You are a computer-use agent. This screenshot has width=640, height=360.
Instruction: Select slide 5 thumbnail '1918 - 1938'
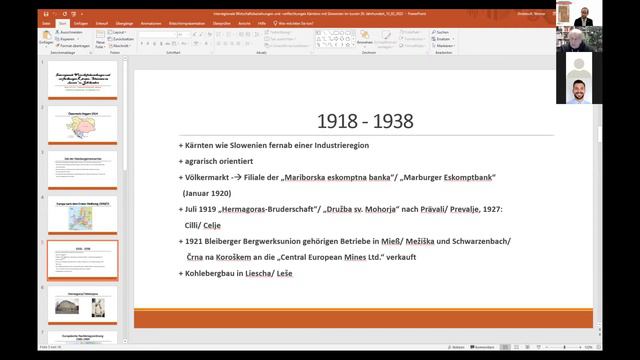[82, 260]
